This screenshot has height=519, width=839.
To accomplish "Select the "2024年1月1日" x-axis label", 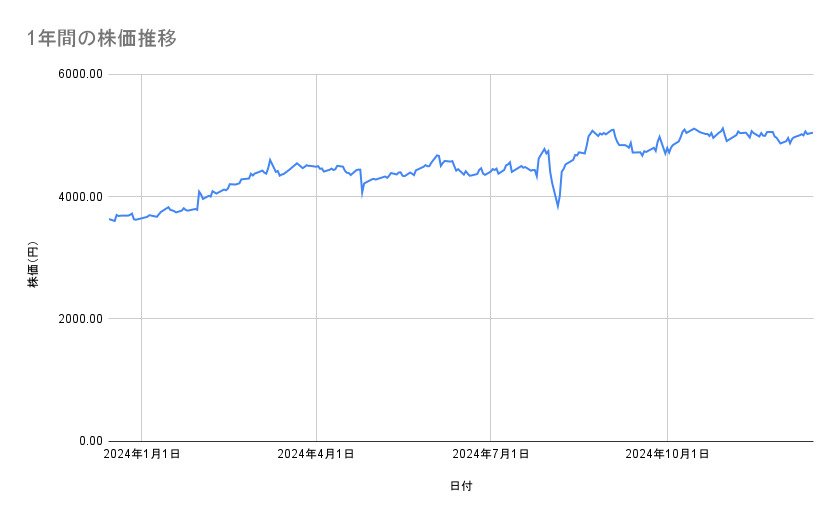I will point(142,454).
